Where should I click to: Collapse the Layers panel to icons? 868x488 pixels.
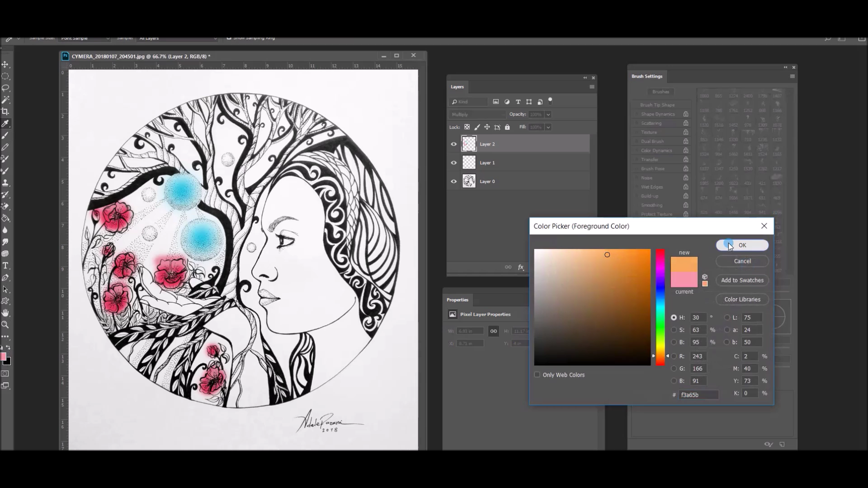pos(585,78)
